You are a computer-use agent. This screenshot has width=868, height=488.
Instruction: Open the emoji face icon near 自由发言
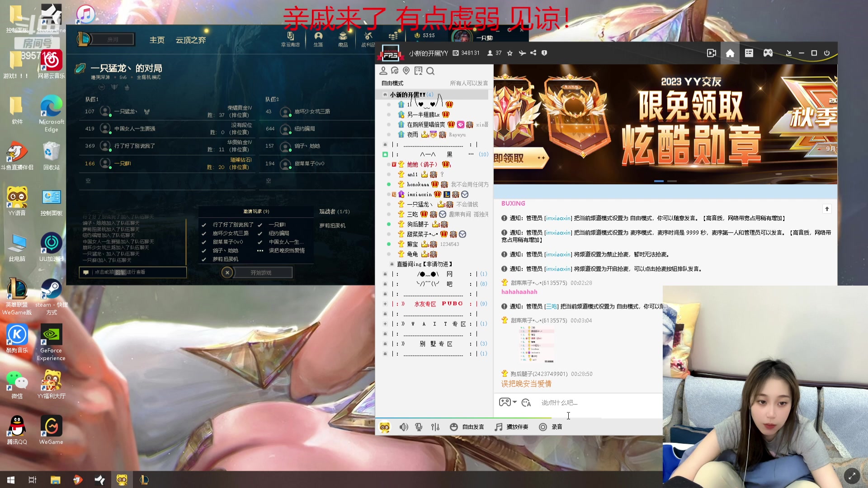click(454, 427)
